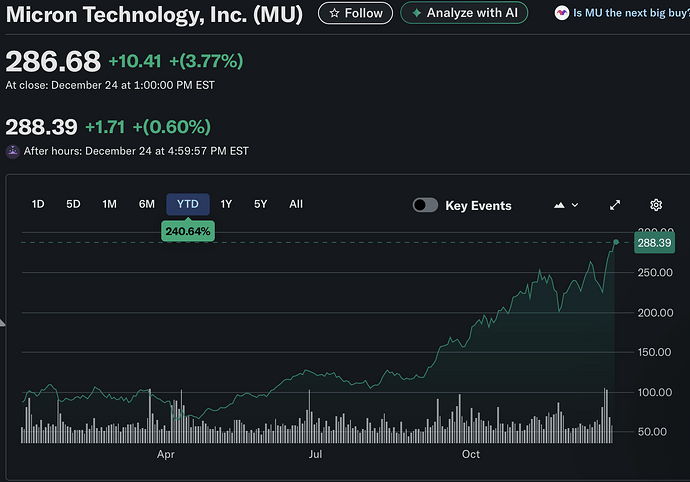View the 5Y chart range
Screen dimensions: 690x482
tap(260, 204)
